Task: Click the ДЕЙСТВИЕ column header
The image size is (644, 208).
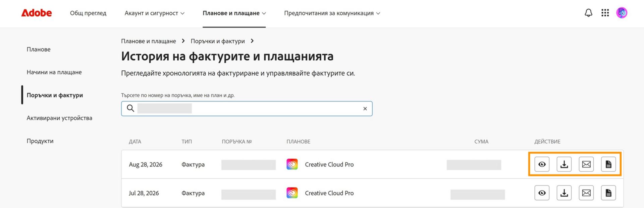Action: pos(547,141)
